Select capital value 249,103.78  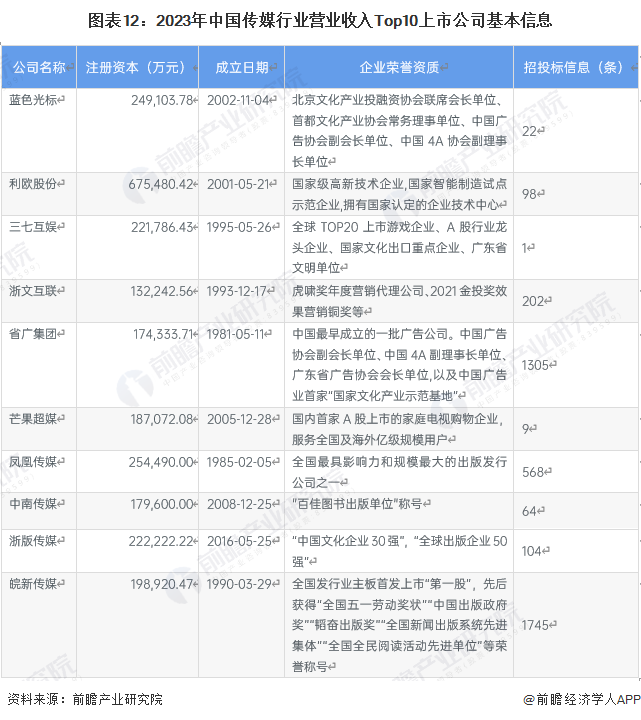click(162, 100)
